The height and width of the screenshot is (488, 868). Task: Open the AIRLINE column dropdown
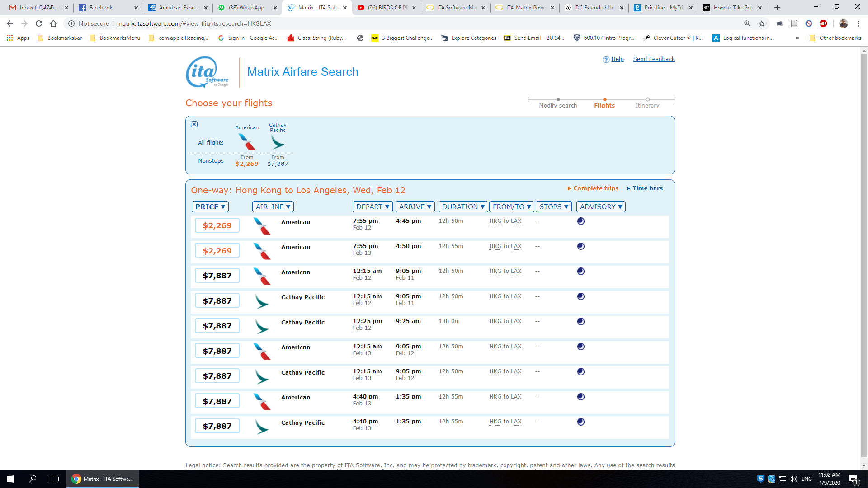[x=273, y=206]
